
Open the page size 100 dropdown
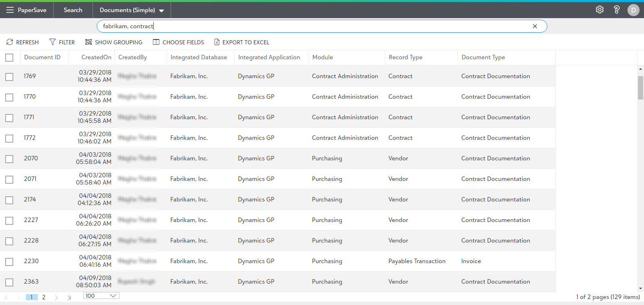click(113, 296)
